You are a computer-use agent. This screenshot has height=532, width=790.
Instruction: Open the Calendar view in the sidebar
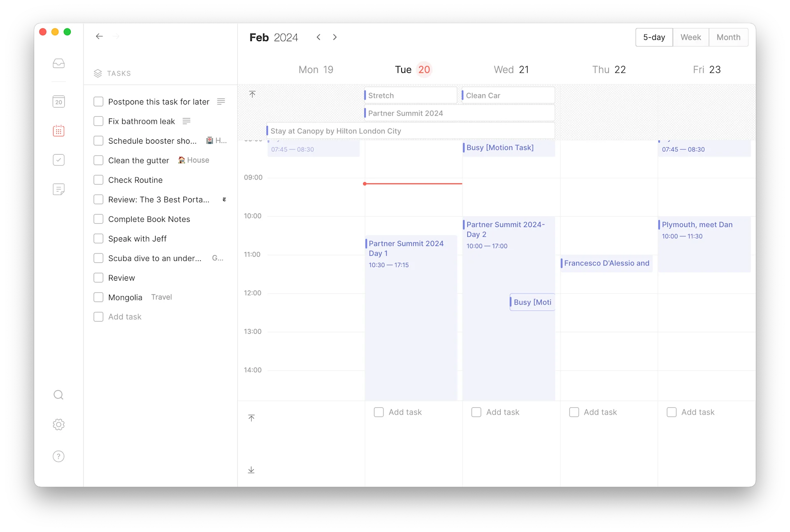tap(59, 102)
